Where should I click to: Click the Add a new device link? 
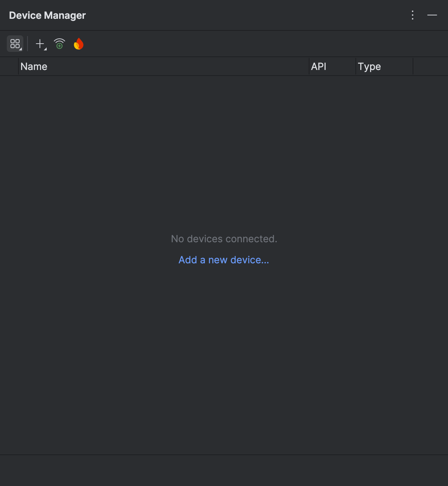point(224,260)
